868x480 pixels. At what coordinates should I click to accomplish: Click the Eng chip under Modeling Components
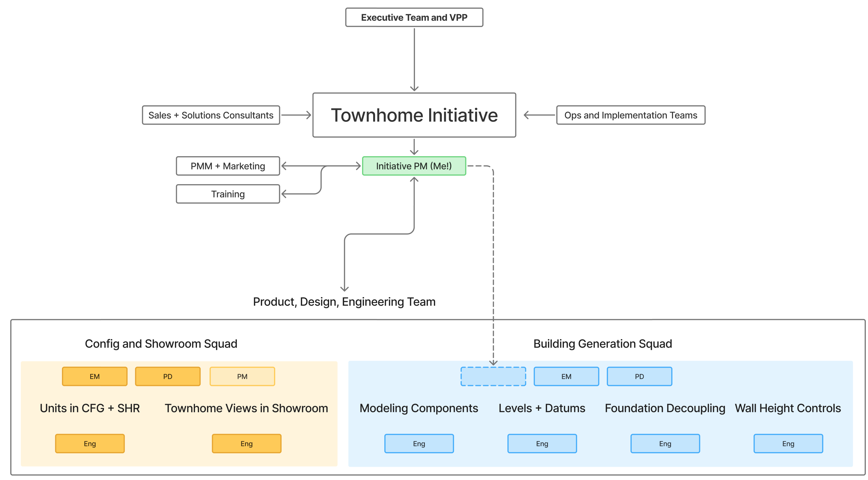[x=419, y=444]
